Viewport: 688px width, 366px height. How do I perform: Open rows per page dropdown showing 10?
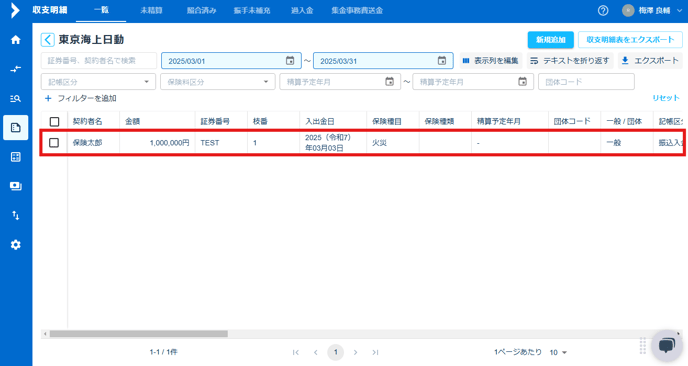pyautogui.click(x=558, y=352)
